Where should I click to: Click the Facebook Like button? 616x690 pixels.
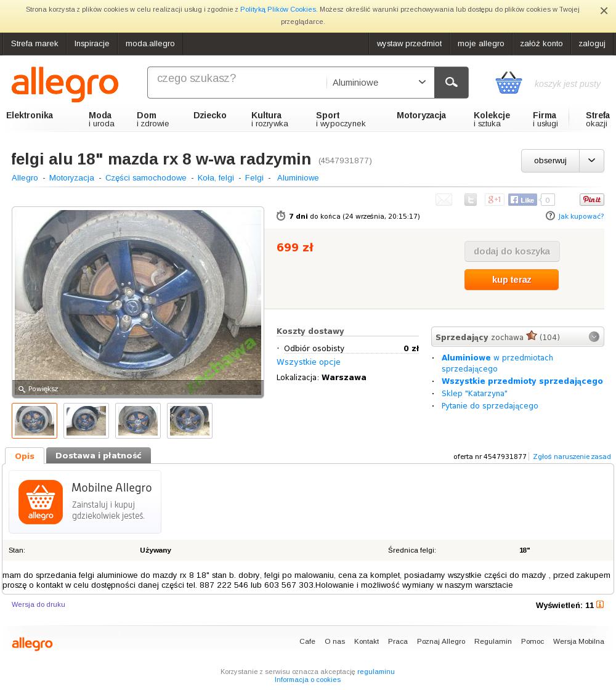click(x=522, y=200)
